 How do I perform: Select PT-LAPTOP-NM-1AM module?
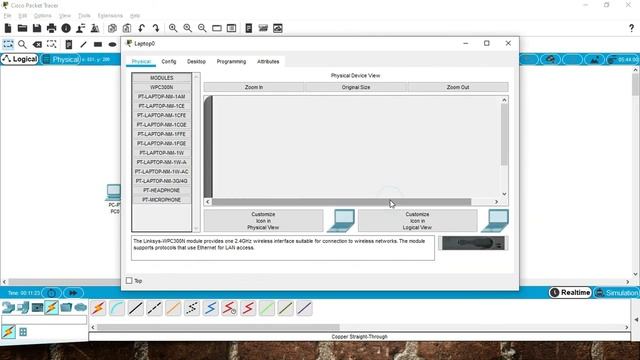[x=162, y=97]
